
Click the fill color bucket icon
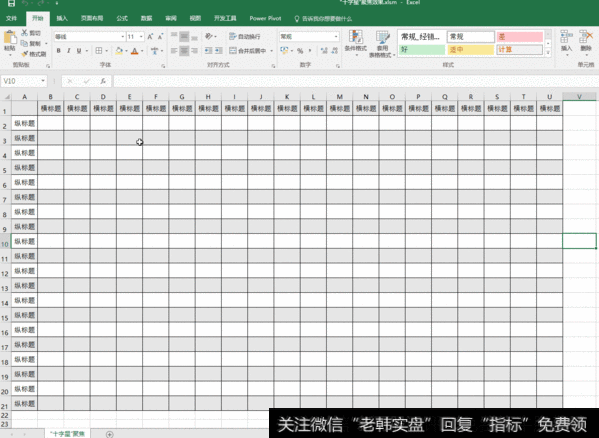119,51
